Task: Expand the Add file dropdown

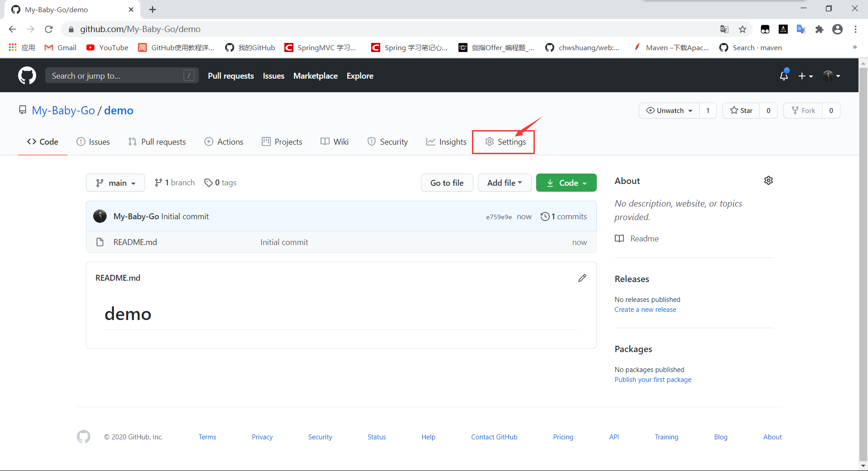Action: (505, 183)
